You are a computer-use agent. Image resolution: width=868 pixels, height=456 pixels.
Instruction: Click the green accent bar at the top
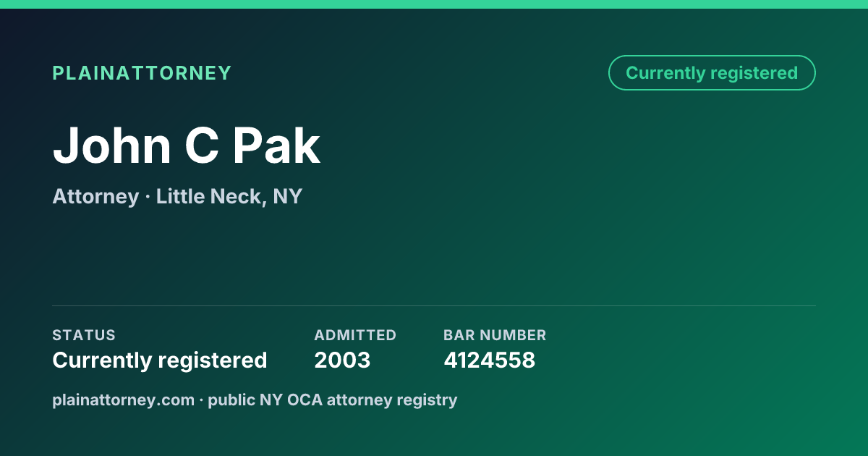pos(434,4)
